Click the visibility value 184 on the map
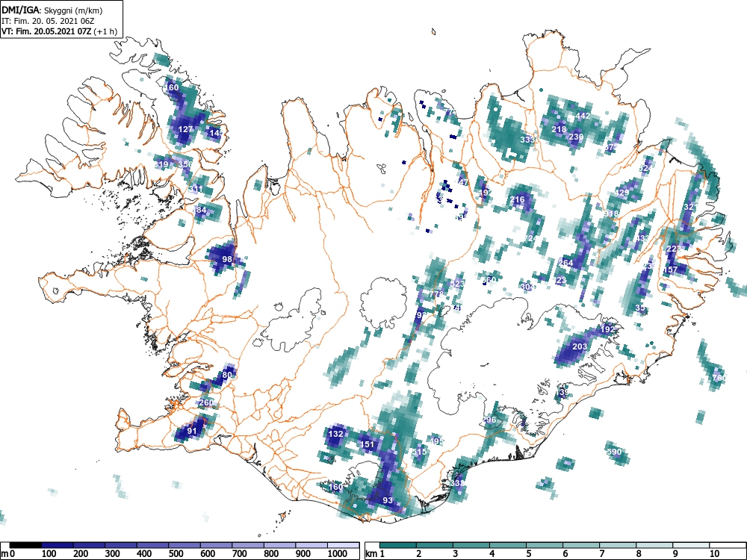This screenshot has height=560, width=747. tap(199, 210)
